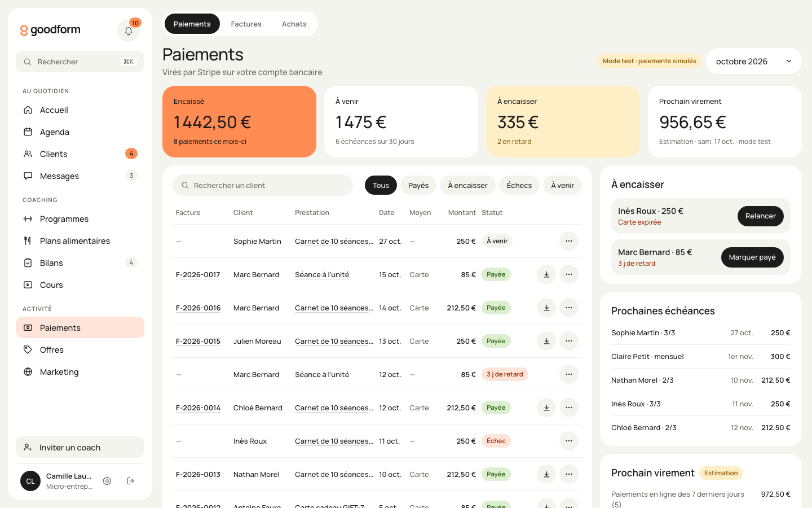Focus the Rechercher un client field
Viewport: 812px width, 508px height.
click(x=263, y=185)
